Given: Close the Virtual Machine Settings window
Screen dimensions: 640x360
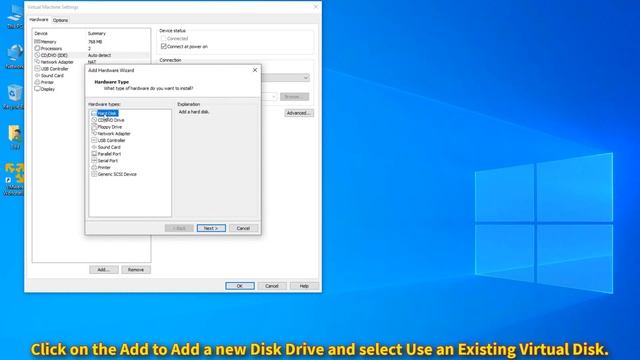Looking at the screenshot, I should (316, 7).
